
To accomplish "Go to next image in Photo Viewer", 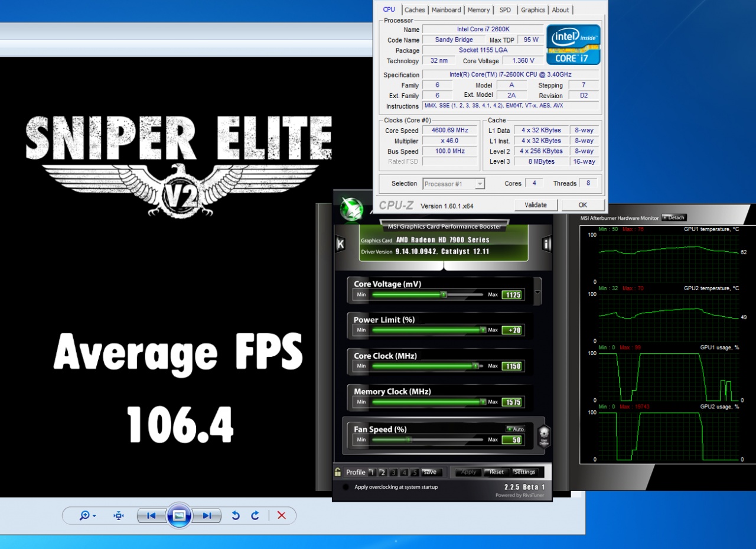I will tap(206, 516).
